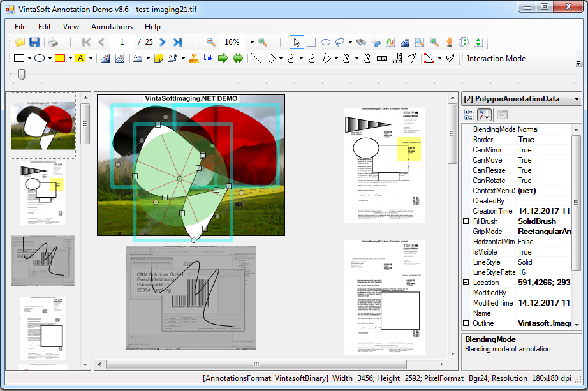Open the Annotations menu

pos(112,27)
